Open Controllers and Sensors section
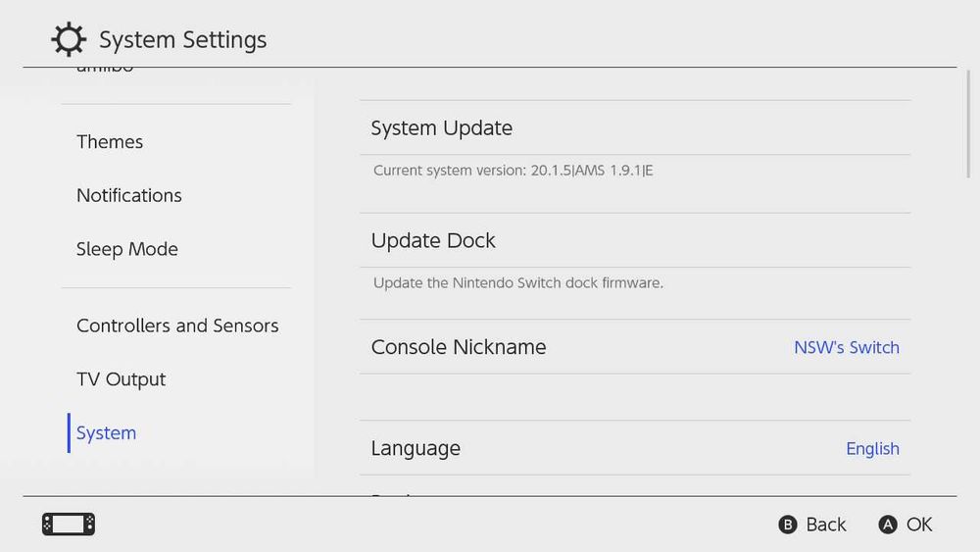Screen dimensions: 980x552 [177, 326]
